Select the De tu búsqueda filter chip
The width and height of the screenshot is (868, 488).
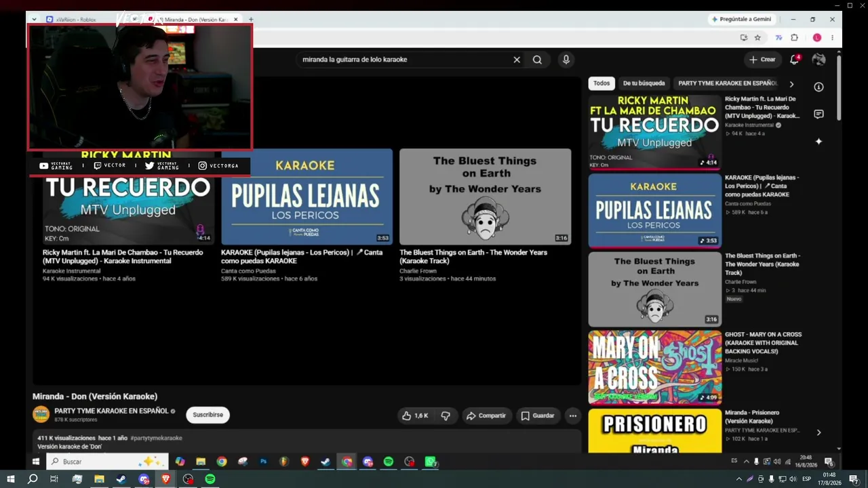click(x=644, y=83)
